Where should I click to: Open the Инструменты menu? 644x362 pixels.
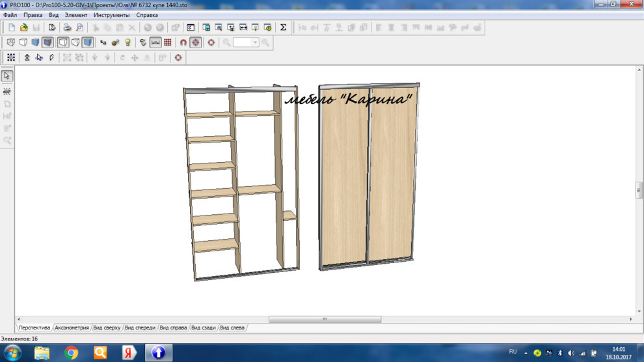point(111,15)
